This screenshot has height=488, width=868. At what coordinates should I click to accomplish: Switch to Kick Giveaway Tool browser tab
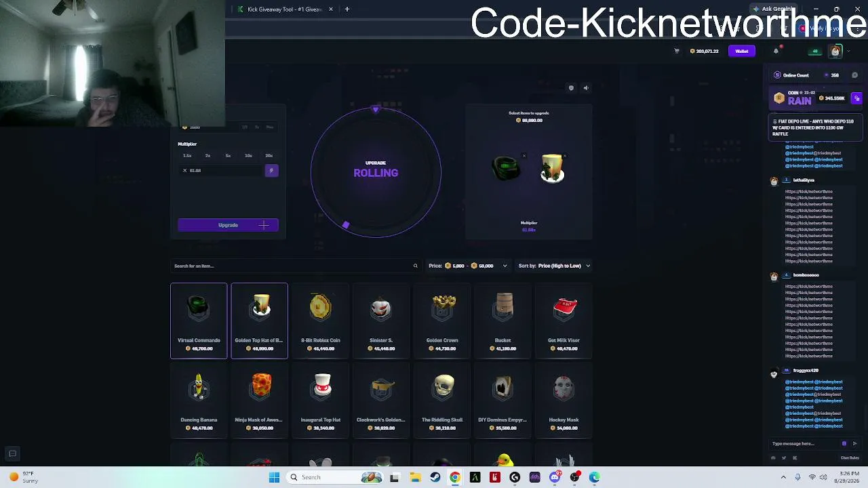pyautogui.click(x=283, y=9)
